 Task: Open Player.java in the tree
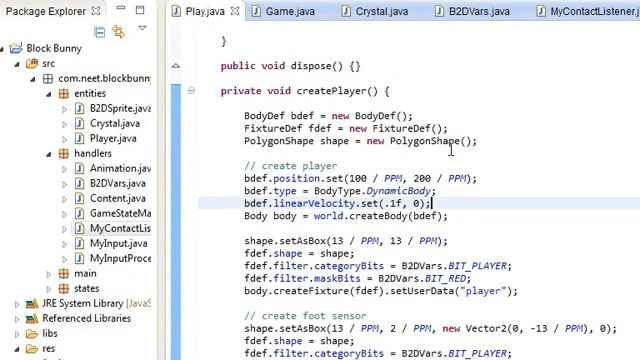coord(113,138)
